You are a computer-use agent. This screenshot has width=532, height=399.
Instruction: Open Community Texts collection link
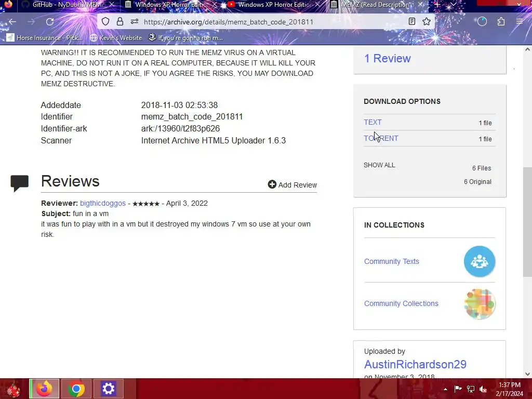point(392,262)
